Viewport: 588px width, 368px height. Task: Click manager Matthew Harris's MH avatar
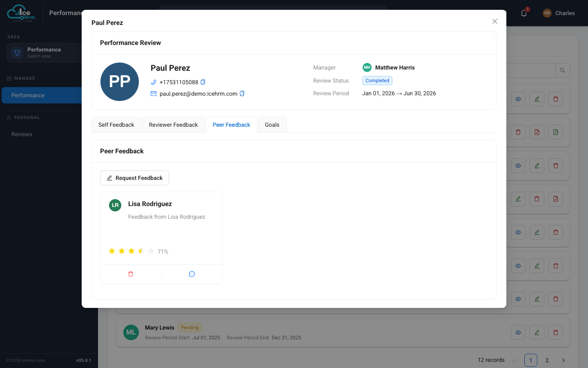click(x=367, y=67)
